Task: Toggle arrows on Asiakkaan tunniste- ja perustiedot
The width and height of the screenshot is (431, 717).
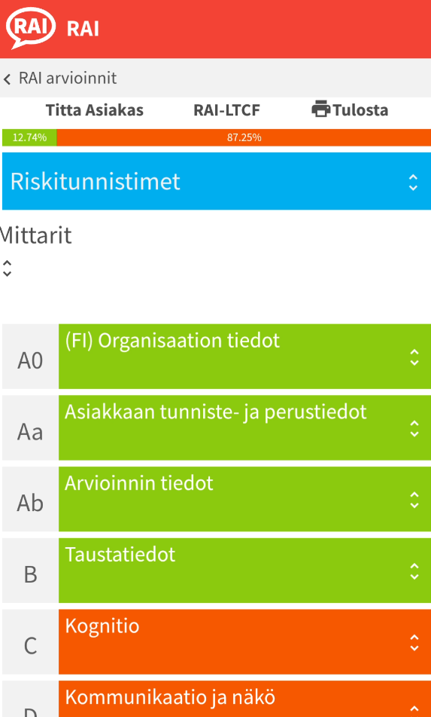Action: [414, 428]
